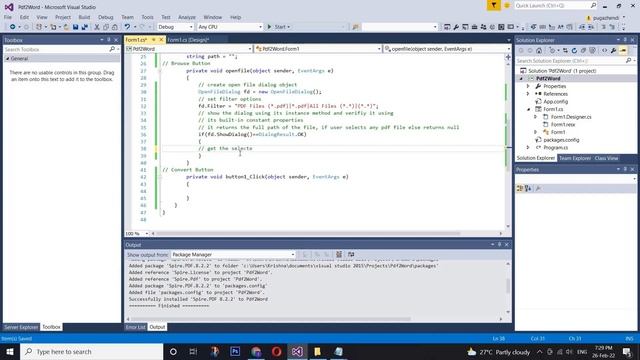The width and height of the screenshot is (640, 360).
Task: Click the Collapse All icon in Solution Explorer
Action: (583, 51)
